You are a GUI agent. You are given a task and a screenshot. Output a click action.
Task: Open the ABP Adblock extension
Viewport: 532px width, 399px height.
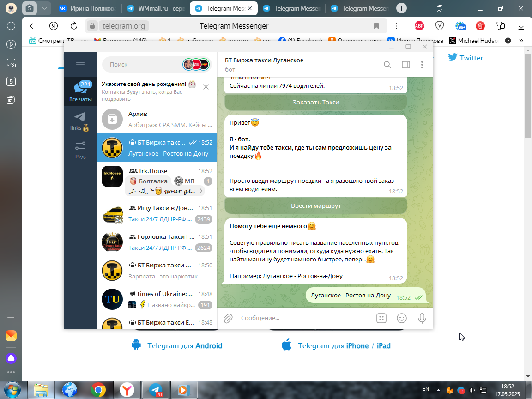419,26
